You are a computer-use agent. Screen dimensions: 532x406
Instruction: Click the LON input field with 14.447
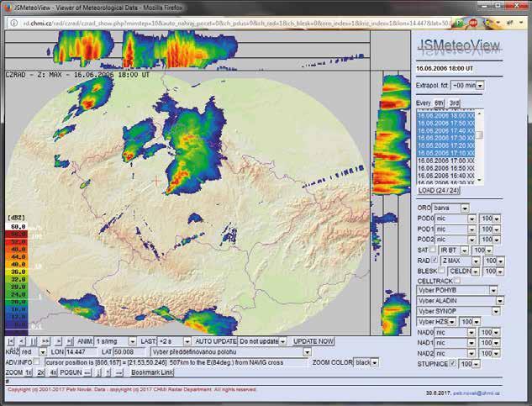(81, 352)
